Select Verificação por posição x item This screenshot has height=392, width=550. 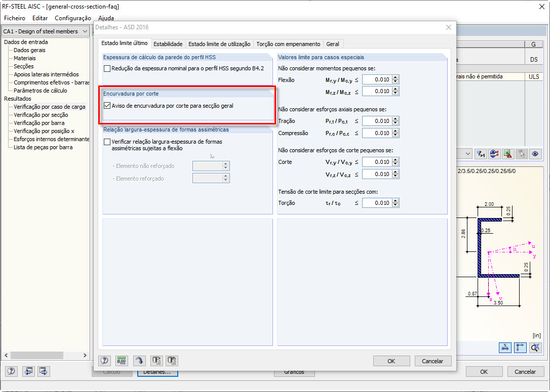coord(44,131)
